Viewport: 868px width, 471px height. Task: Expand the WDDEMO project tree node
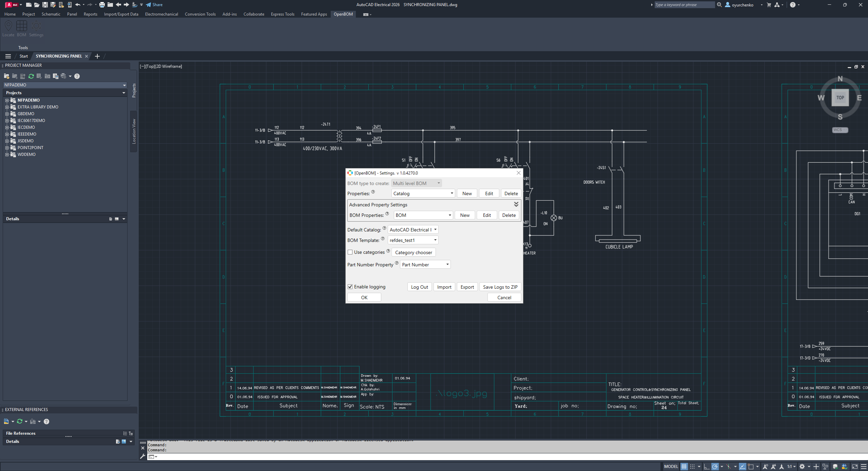pyautogui.click(x=7, y=155)
